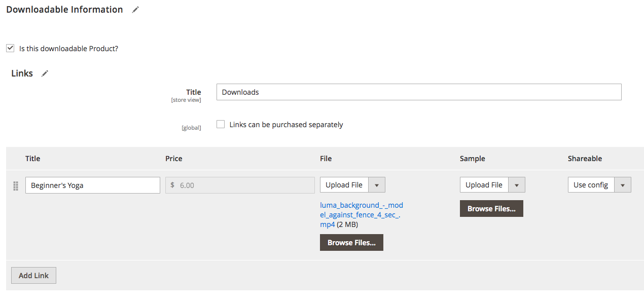The image size is (644, 302).
Task: Click the Upload File button for the link file
Action: [344, 184]
